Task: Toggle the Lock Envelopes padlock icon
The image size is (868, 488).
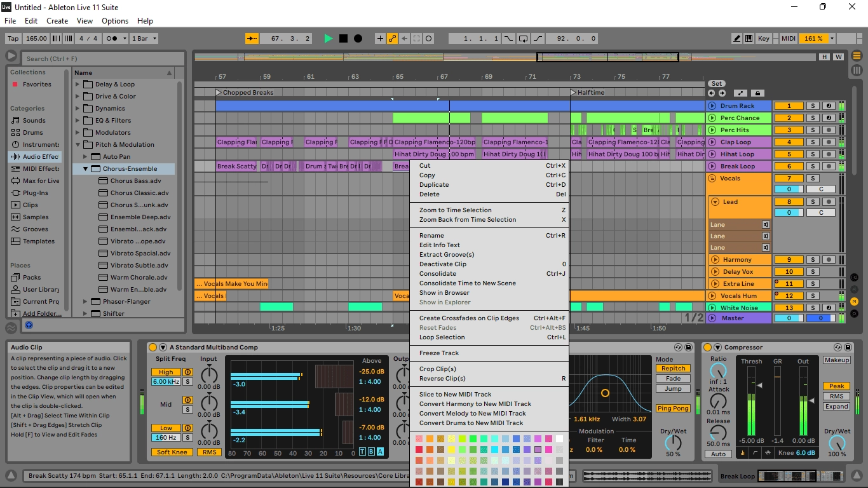Action: [x=757, y=93]
